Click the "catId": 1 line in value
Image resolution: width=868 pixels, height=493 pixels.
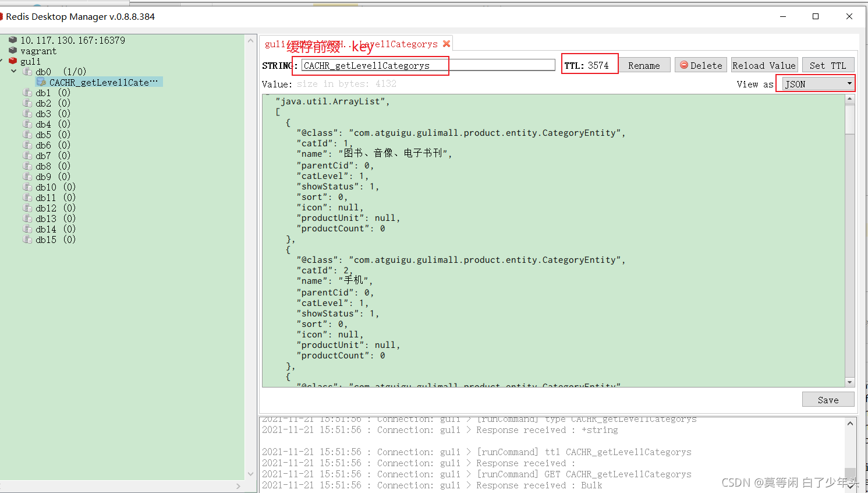click(325, 143)
